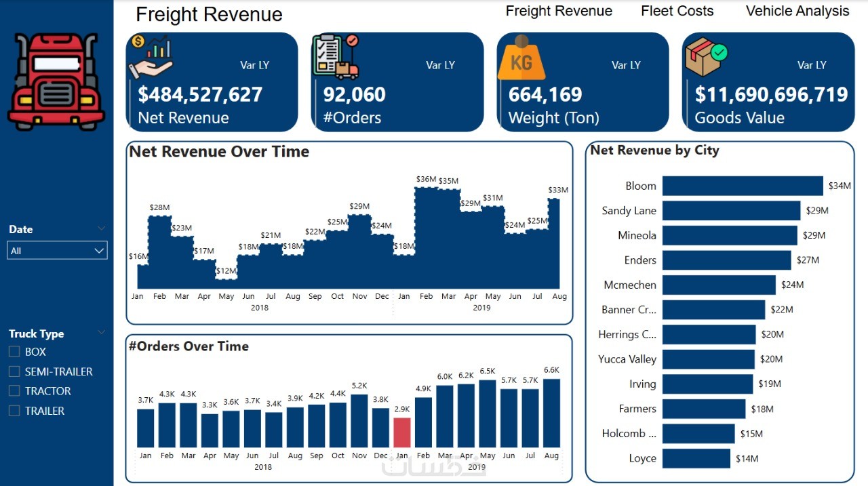Select the Aug 2019 6.6K orders bar
Image resolution: width=868 pixels, height=486 pixels.
click(x=552, y=413)
